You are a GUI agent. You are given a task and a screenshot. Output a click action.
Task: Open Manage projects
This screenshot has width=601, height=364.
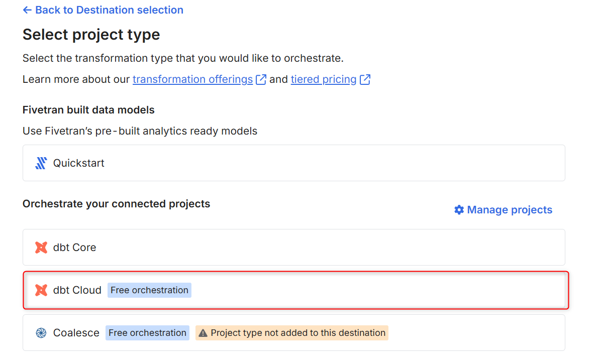click(510, 210)
